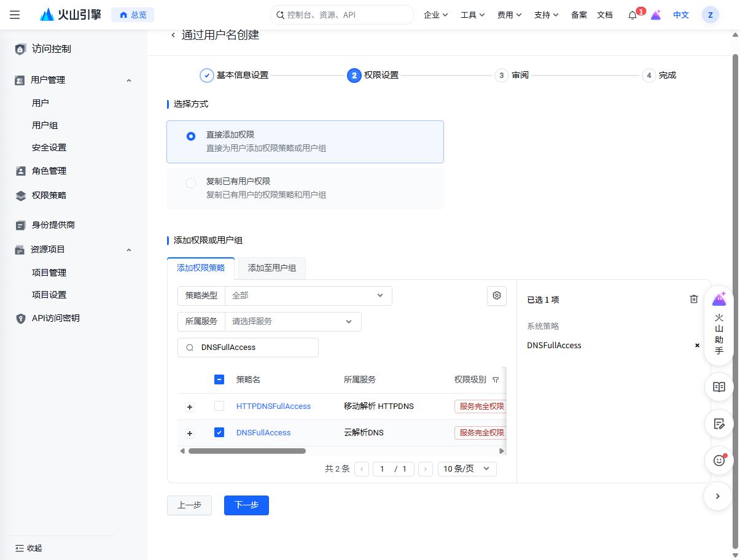Click the search magnifier in policy search box
This screenshot has width=740, height=560.
click(190, 348)
